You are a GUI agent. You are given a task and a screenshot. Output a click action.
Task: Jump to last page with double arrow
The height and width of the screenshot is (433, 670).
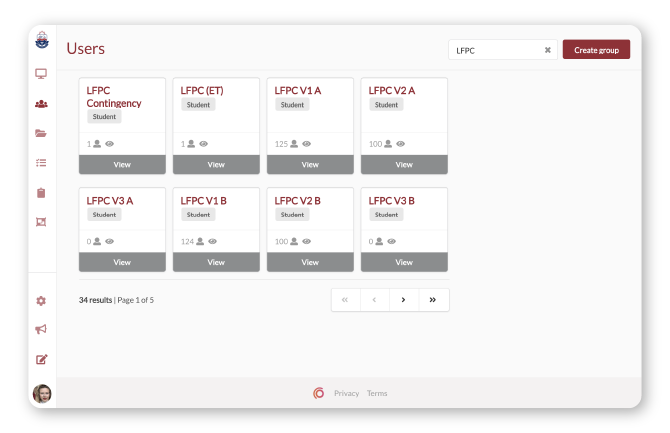click(x=433, y=299)
